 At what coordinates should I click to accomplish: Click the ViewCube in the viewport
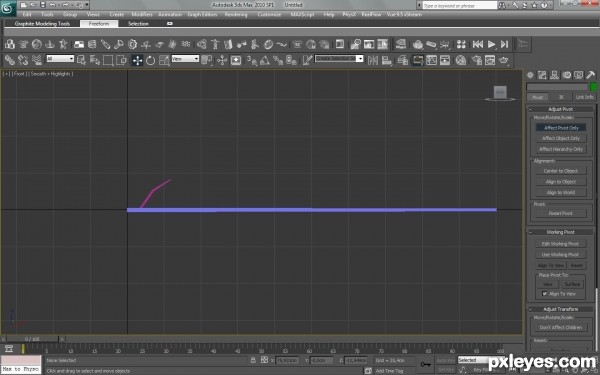(500, 93)
